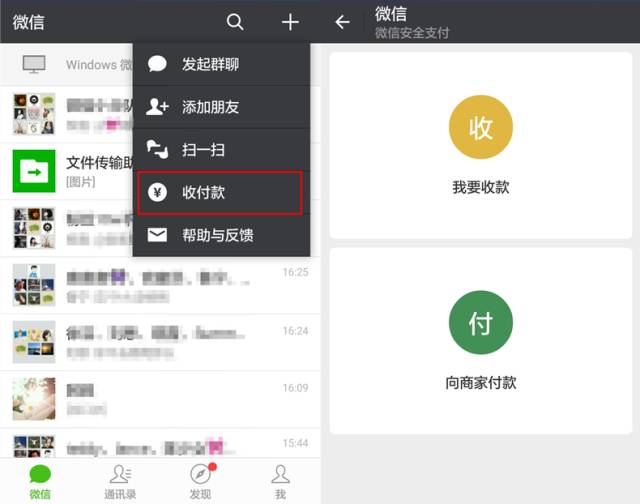Image resolution: width=640 pixels, height=504 pixels.
Task: Tap the 向商家付款 label
Action: [480, 383]
